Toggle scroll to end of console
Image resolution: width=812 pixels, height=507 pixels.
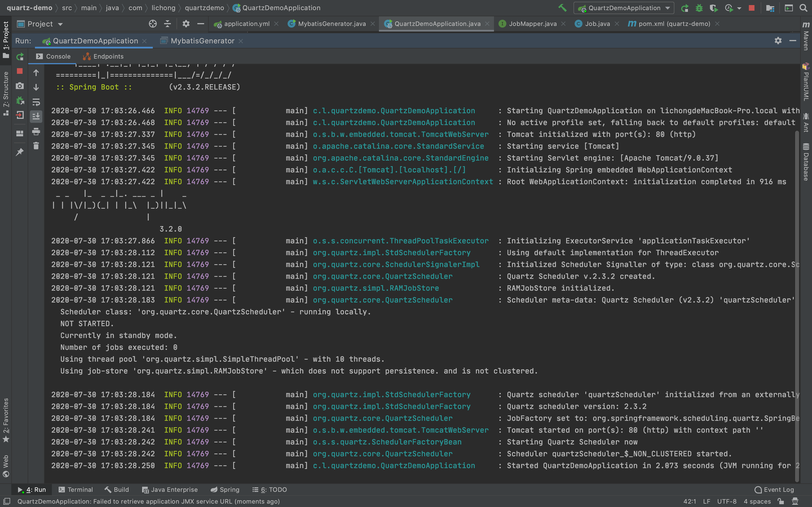pos(36,116)
